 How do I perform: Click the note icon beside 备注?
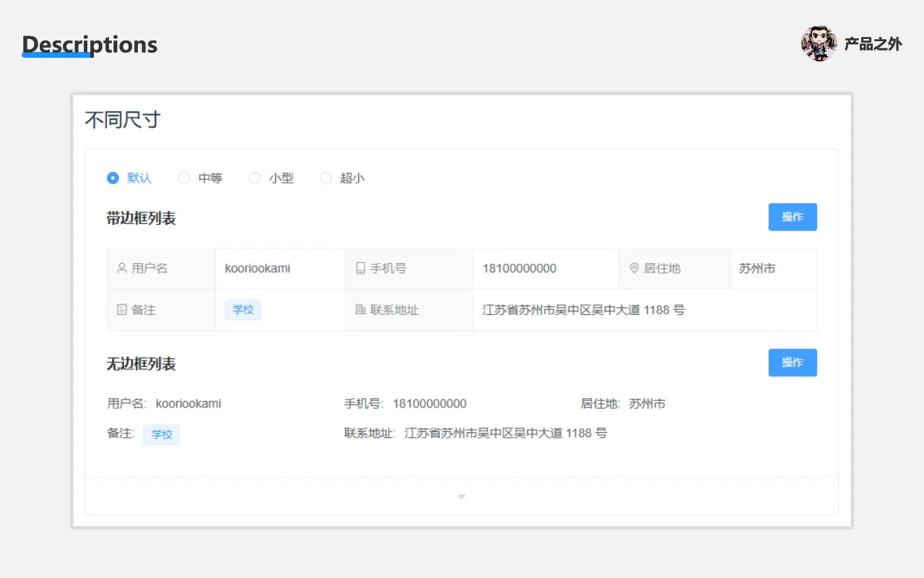122,310
